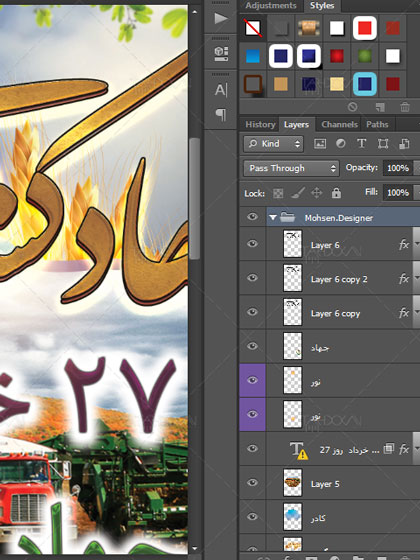Hide the Mohsen.Designer group
This screenshot has height=560, width=420.
[252, 217]
